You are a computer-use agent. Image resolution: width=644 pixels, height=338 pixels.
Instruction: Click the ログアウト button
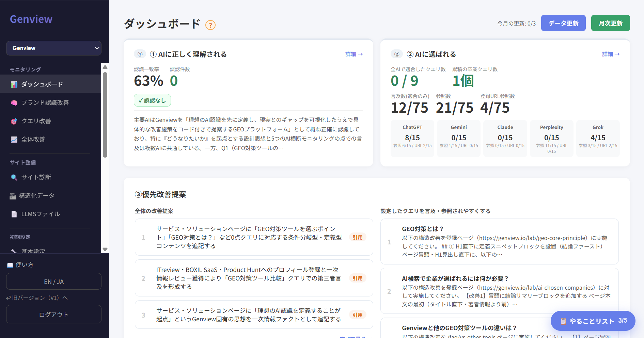pyautogui.click(x=54, y=314)
